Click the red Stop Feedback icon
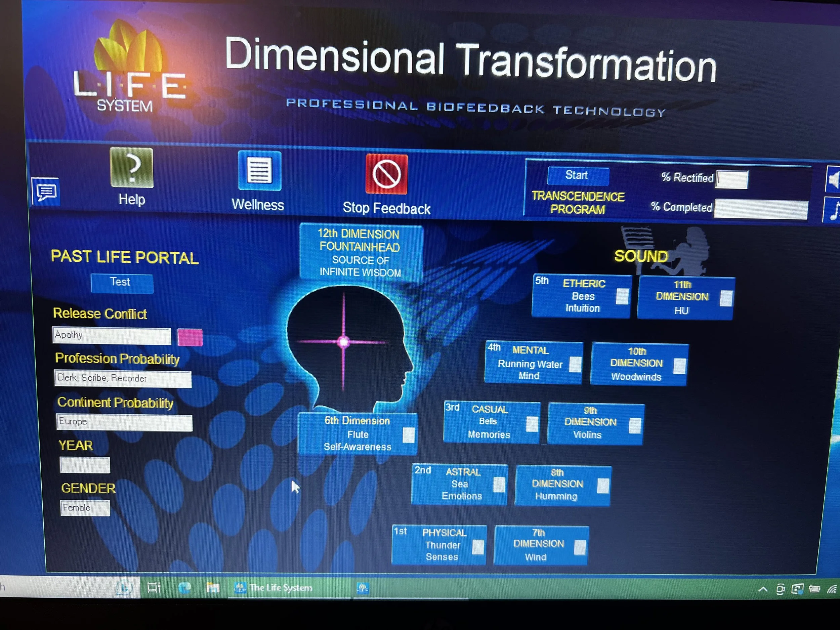Image resolution: width=840 pixels, height=630 pixels. (x=386, y=174)
